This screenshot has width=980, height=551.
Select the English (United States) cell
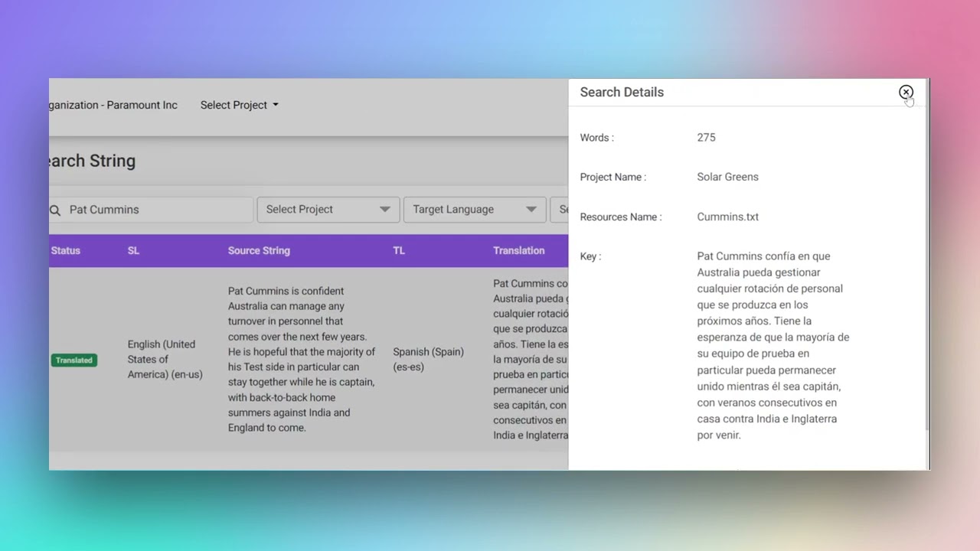click(165, 359)
